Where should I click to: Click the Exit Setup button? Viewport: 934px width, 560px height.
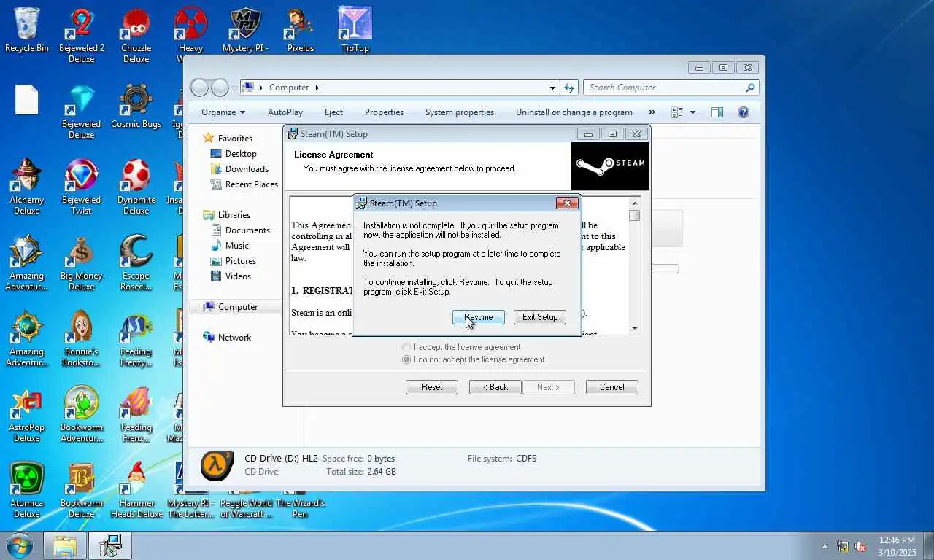(x=539, y=317)
